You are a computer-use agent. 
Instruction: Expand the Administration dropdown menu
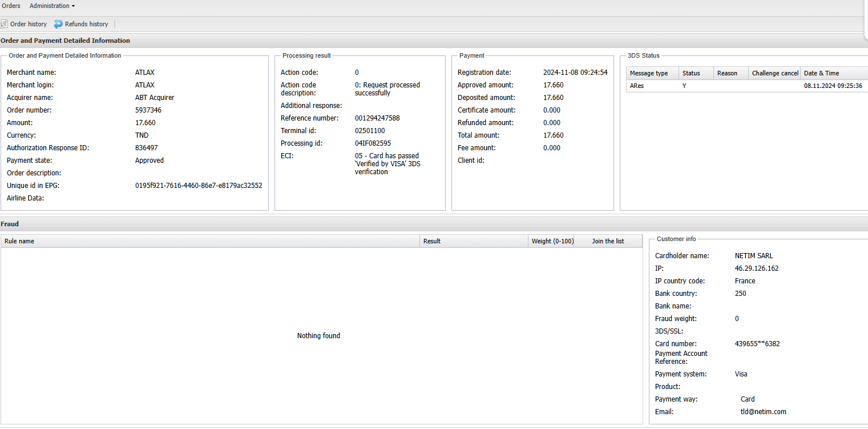click(x=52, y=6)
